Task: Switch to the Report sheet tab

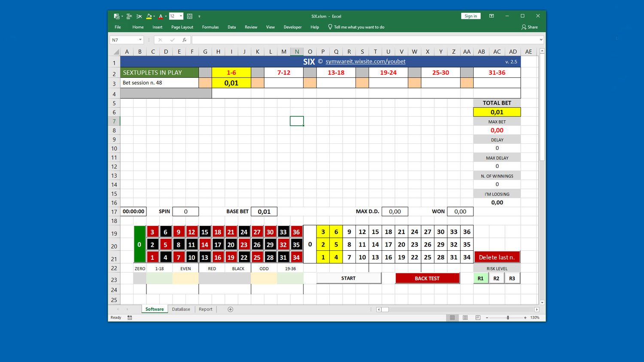Action: coord(205,309)
